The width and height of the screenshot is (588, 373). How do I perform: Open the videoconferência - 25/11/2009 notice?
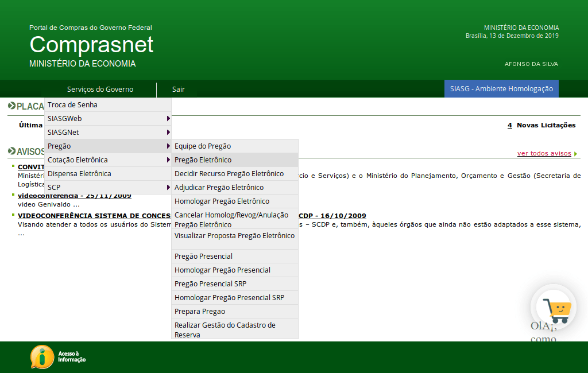click(x=75, y=196)
